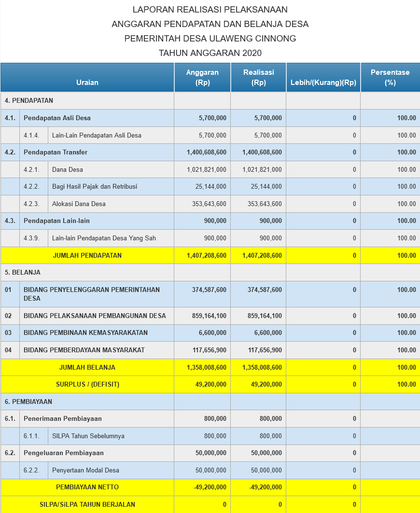Select the Pendapatan Transfer label
Image resolution: width=420 pixels, height=513 pixels.
pyautogui.click(x=56, y=152)
